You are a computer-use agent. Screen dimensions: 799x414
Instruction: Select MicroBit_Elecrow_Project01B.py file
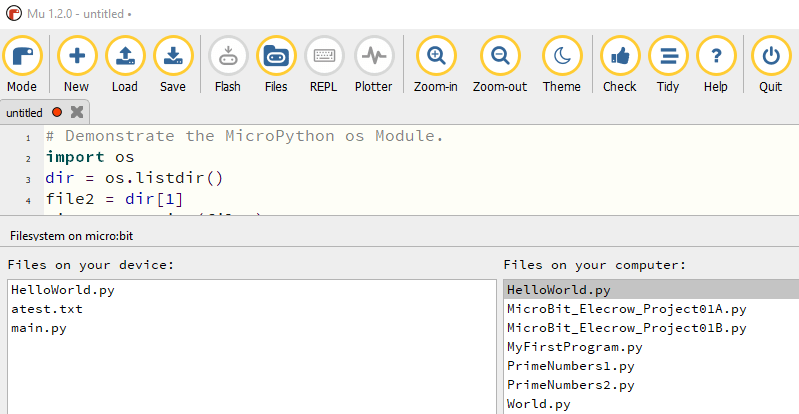click(x=651, y=328)
